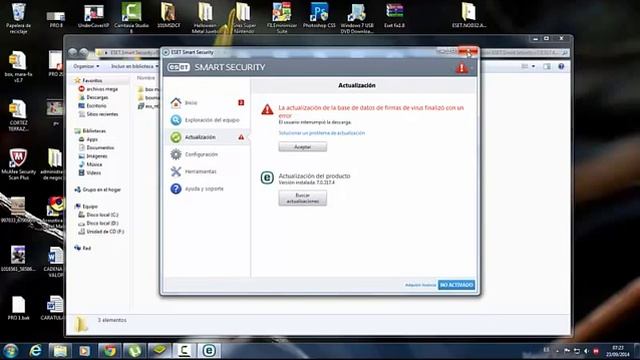Click the Explorer back navigation button
This screenshot has height=360, width=640.
tap(73, 52)
